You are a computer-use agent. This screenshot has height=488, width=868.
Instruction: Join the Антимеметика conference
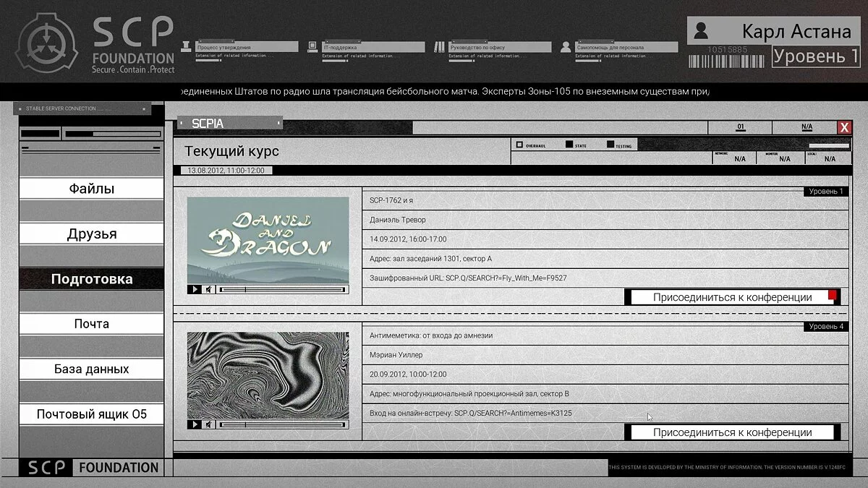click(x=732, y=432)
